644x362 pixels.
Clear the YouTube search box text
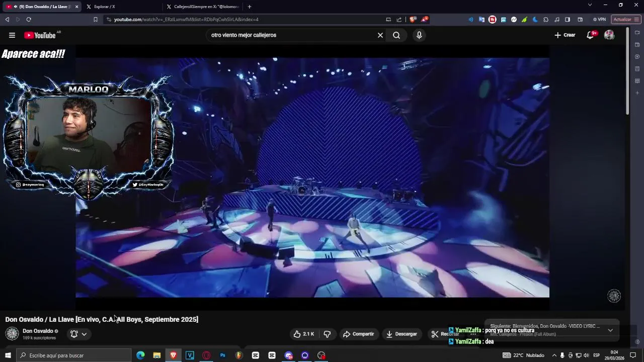[x=380, y=35]
